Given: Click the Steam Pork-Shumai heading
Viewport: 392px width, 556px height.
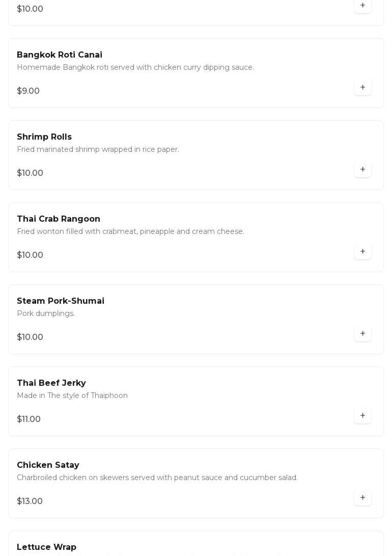Looking at the screenshot, I should (61, 301).
